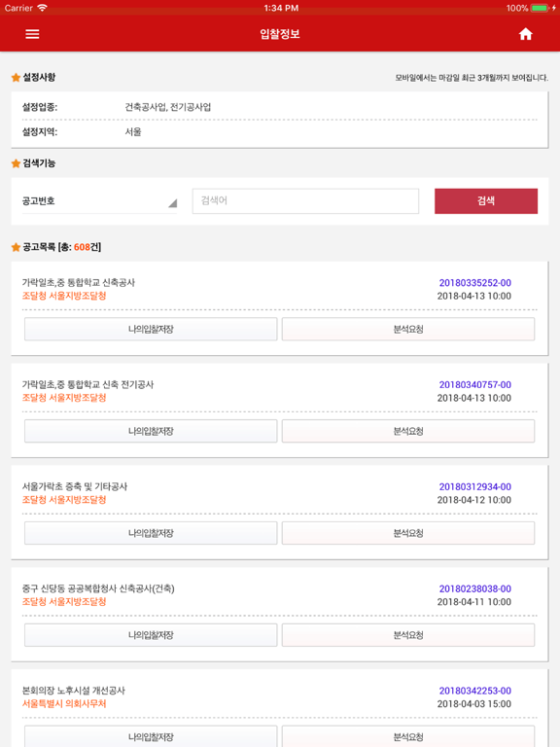Focus the 검색어 search input field

pos(305,200)
